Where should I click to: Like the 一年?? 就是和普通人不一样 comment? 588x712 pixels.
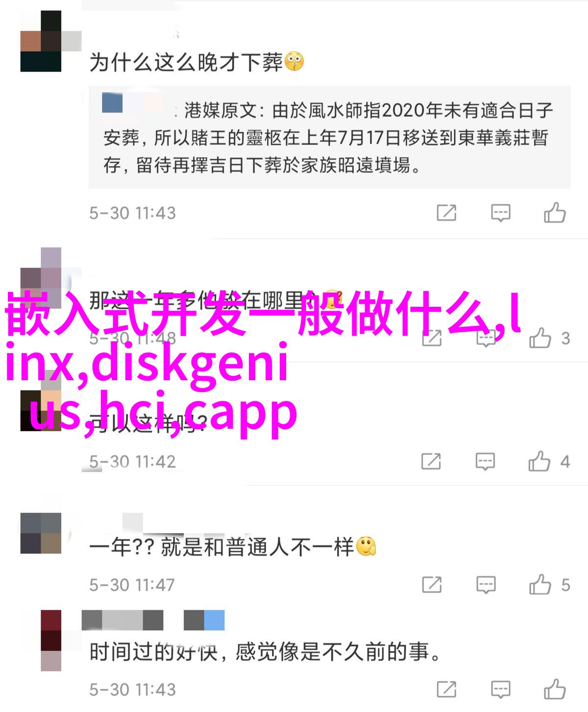540,585
